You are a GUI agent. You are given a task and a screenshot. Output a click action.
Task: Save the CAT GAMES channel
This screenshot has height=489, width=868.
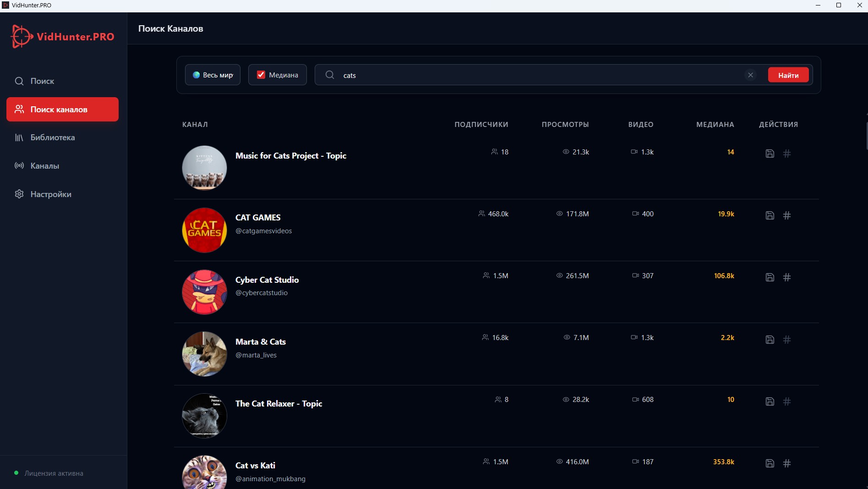click(770, 215)
